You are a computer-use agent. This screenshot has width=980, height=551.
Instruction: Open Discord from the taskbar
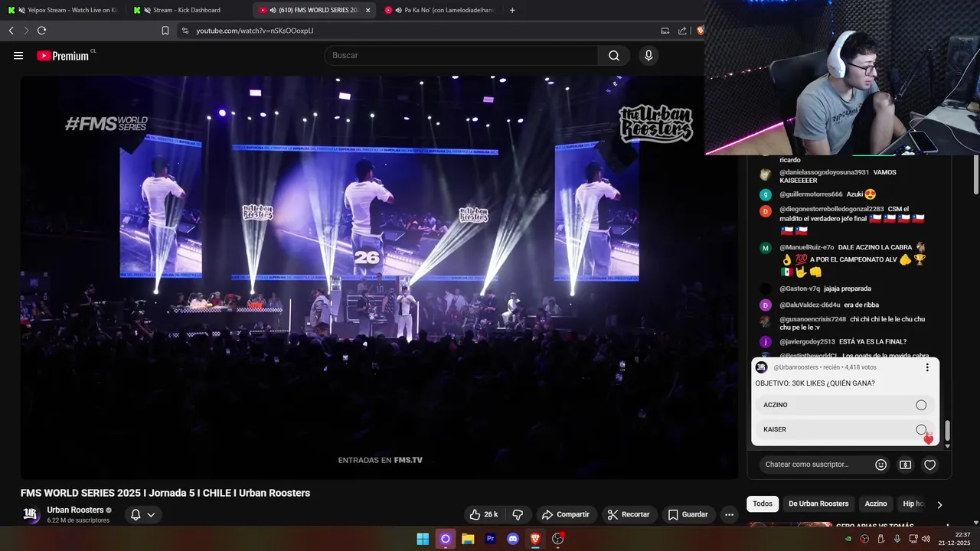point(513,539)
